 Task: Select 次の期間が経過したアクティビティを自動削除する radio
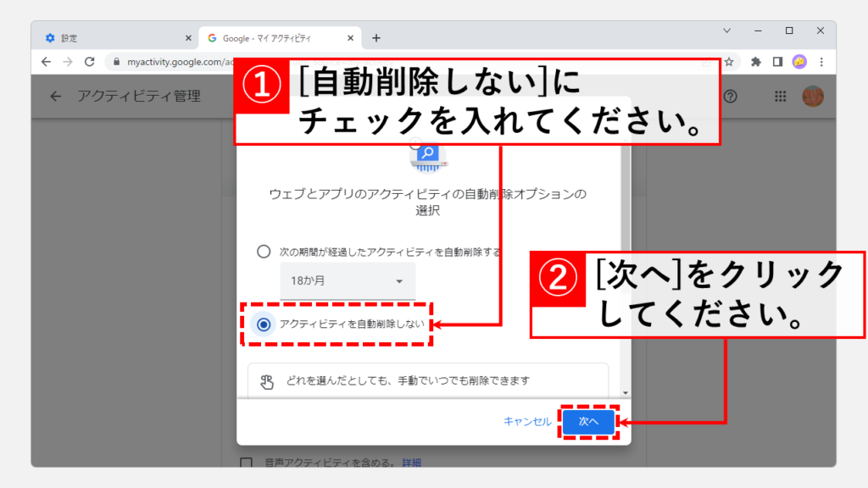click(264, 252)
